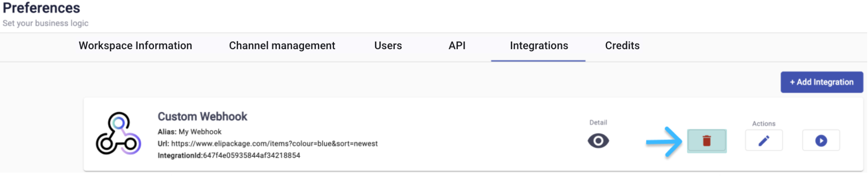Image resolution: width=868 pixels, height=176 pixels.
Task: Go to the Users tab
Action: click(388, 45)
